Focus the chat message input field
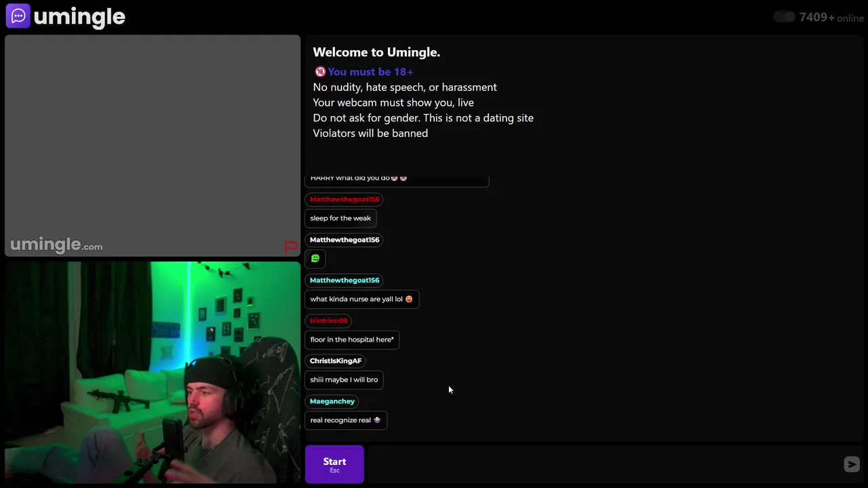 coord(604,464)
